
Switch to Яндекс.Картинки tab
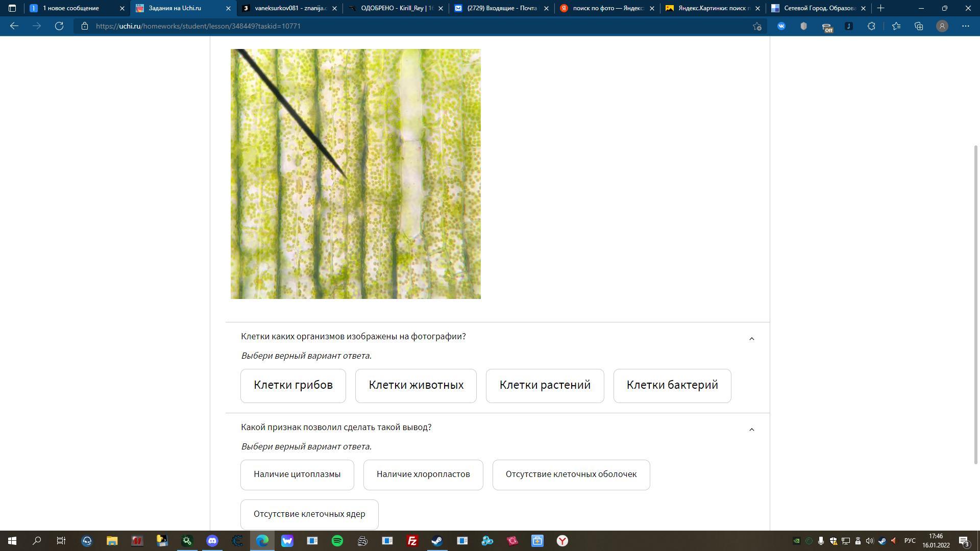coord(714,8)
